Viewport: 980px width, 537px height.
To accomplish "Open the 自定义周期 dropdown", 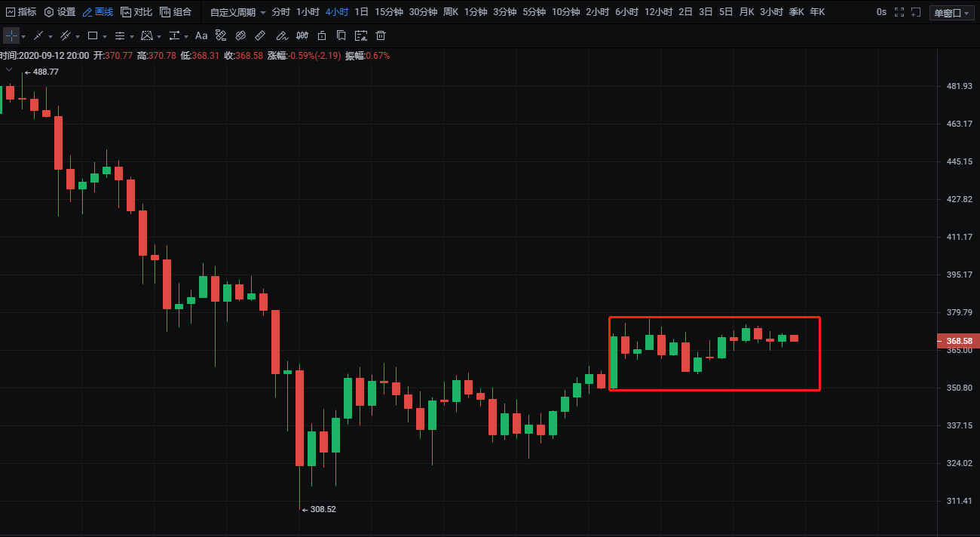I will tap(237, 12).
